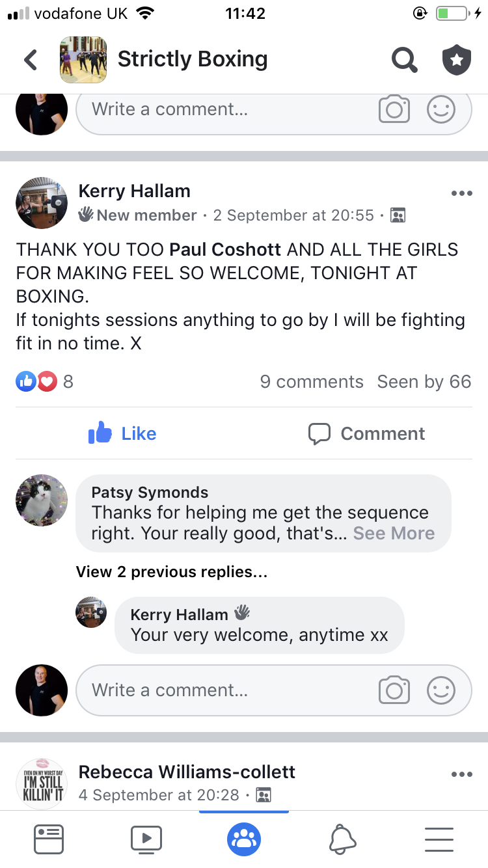View 2 previous replies
The width and height of the screenshot is (488, 868).
(x=172, y=572)
